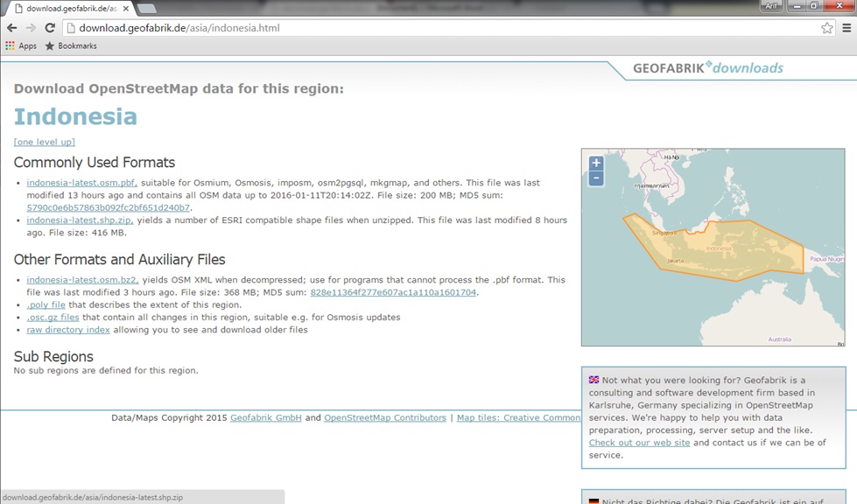Select the browser back arrow
The height and width of the screenshot is (504, 857).
[14, 27]
